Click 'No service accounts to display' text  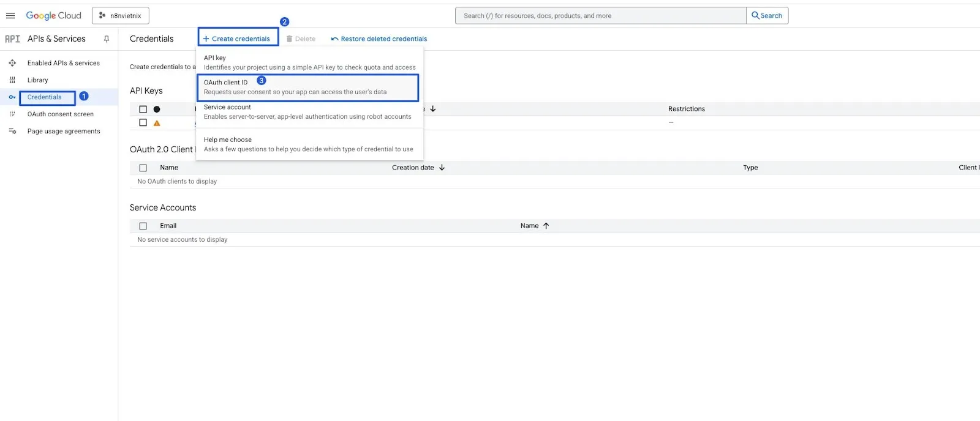click(x=183, y=240)
